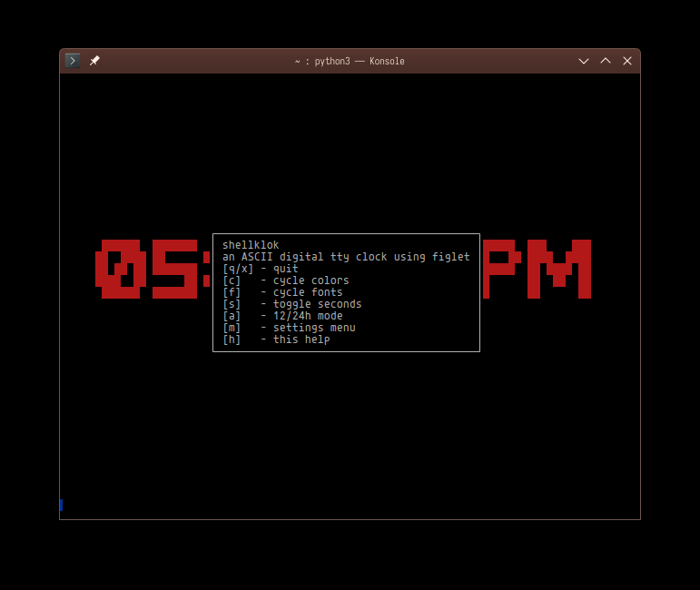The height and width of the screenshot is (590, 700).
Task: Close the Konsole window
Action: [x=627, y=61]
